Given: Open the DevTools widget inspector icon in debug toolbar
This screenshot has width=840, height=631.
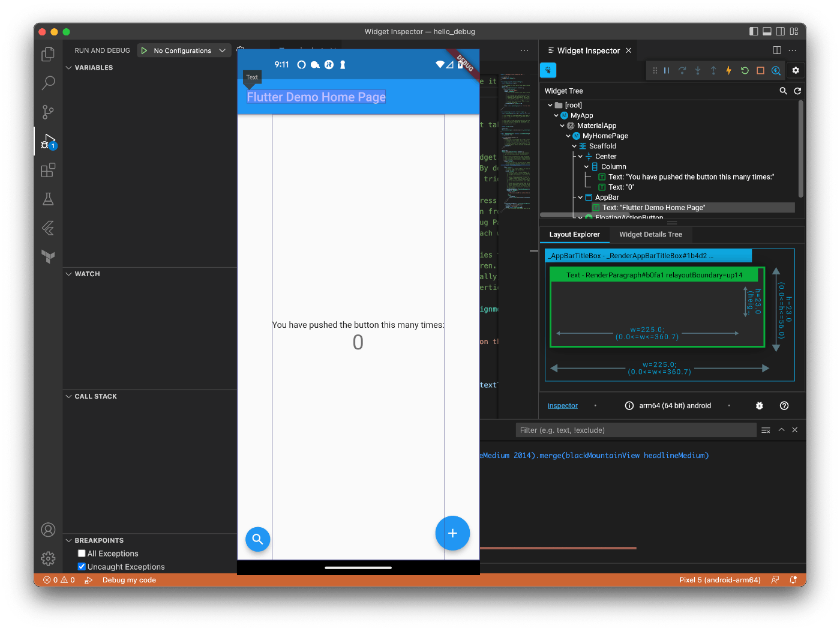Looking at the screenshot, I should pyautogui.click(x=776, y=70).
